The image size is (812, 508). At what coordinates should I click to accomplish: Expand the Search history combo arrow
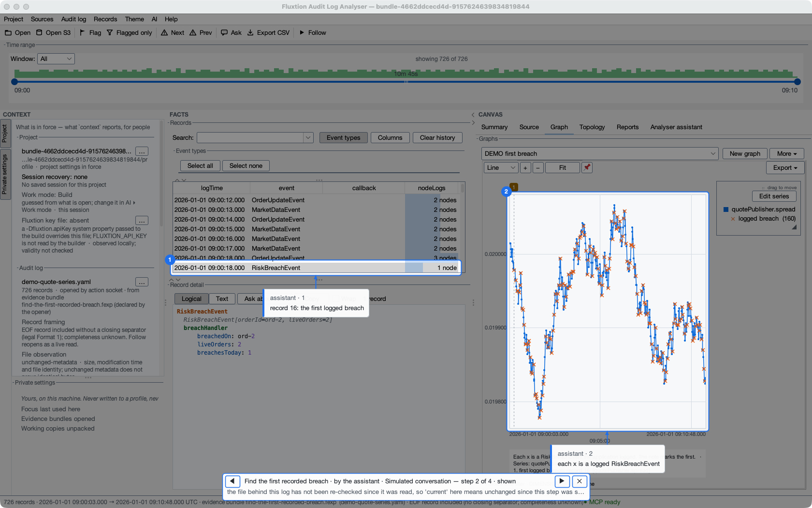tap(308, 137)
